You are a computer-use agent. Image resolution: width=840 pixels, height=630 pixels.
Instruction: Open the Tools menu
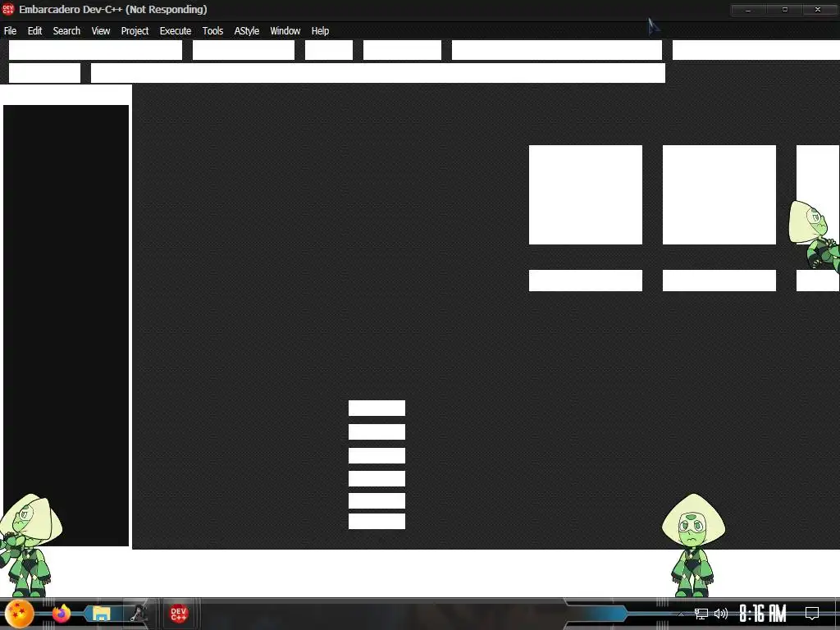pyautogui.click(x=212, y=31)
